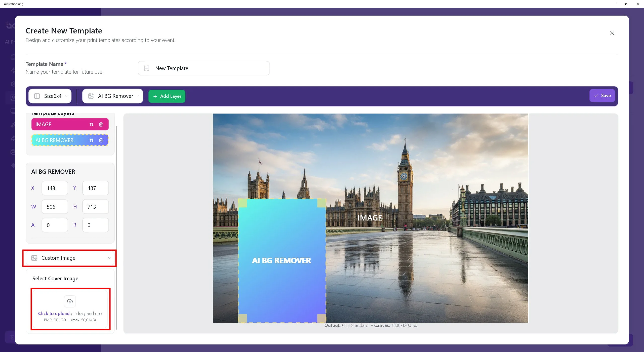This screenshot has height=352, width=644.
Task: Click the size layout icon in Size6x4 dropdown
Action: click(x=37, y=96)
